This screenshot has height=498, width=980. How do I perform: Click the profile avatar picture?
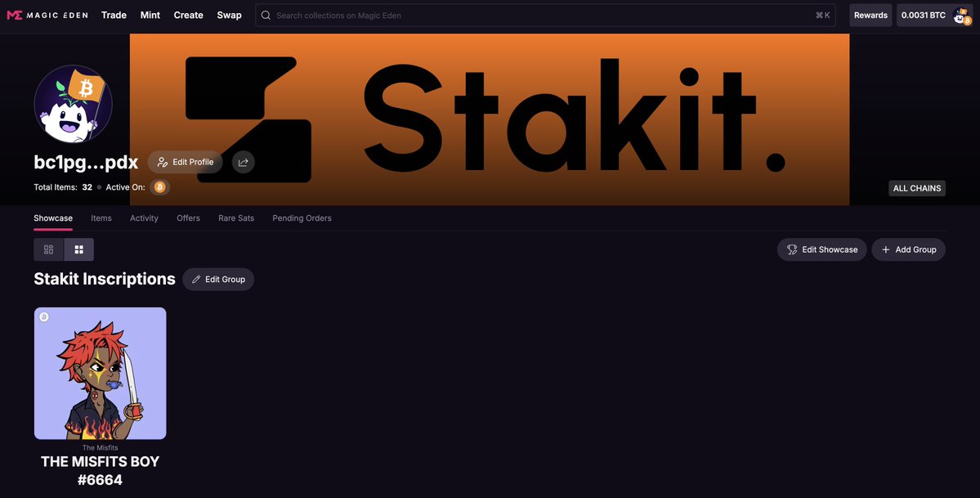(x=73, y=104)
